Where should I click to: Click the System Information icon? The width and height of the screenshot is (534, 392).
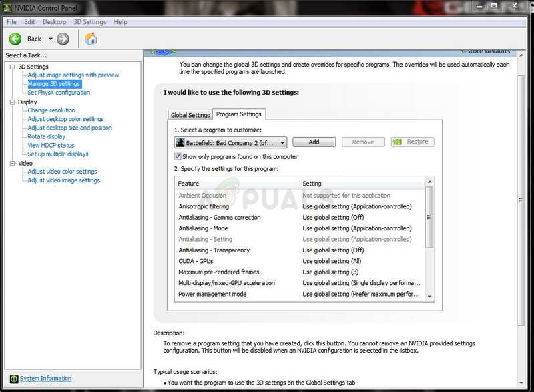click(x=14, y=379)
